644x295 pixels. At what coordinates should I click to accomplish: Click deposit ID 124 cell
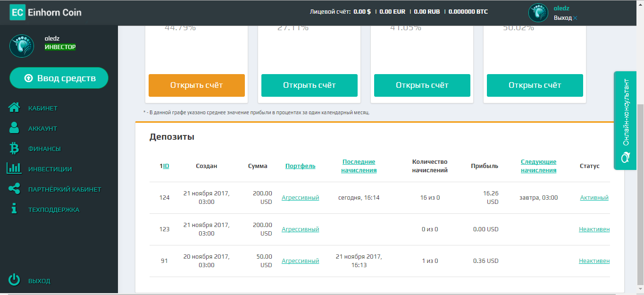tap(164, 198)
